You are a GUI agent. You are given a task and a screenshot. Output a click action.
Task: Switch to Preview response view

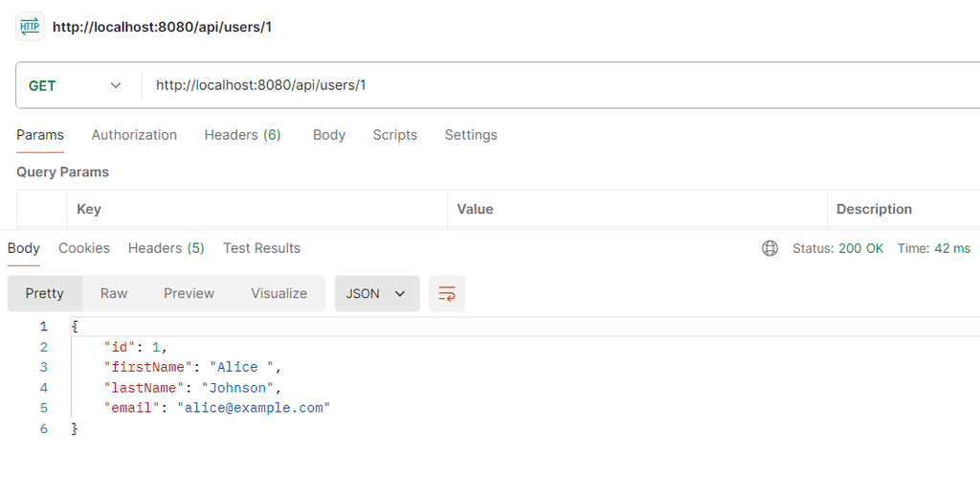pyautogui.click(x=189, y=293)
